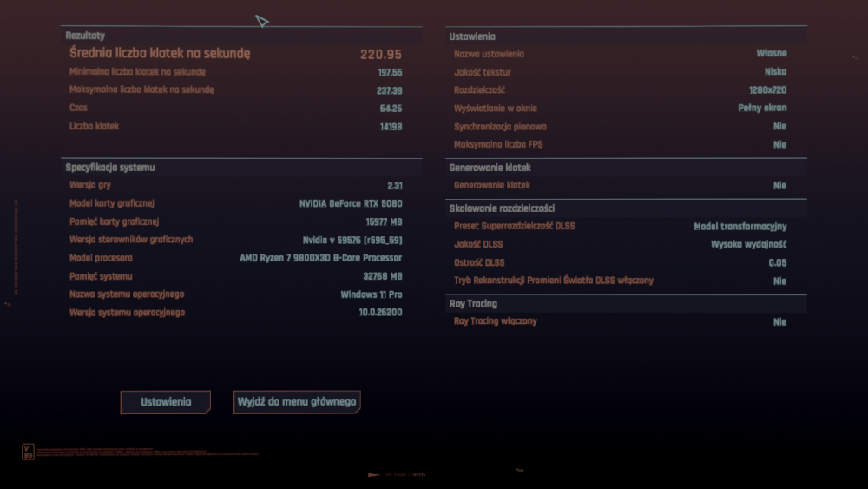
Task: Select the maximum FPS value 237.39
Action: [389, 91]
